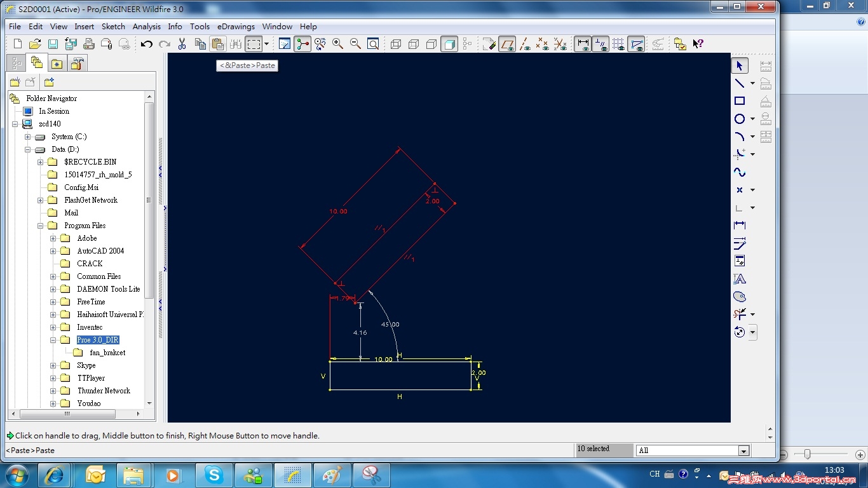Undo the last action
This screenshot has height=488, width=868.
(x=147, y=44)
